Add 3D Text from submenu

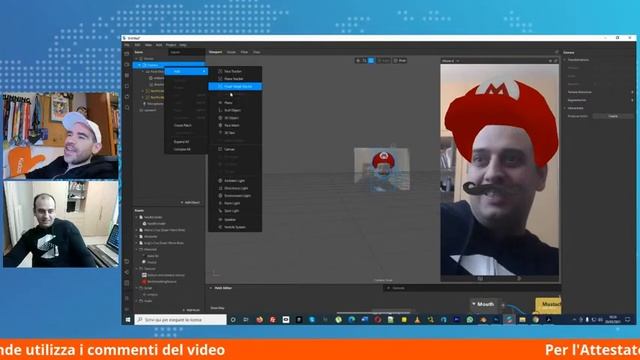pyautogui.click(x=235, y=133)
